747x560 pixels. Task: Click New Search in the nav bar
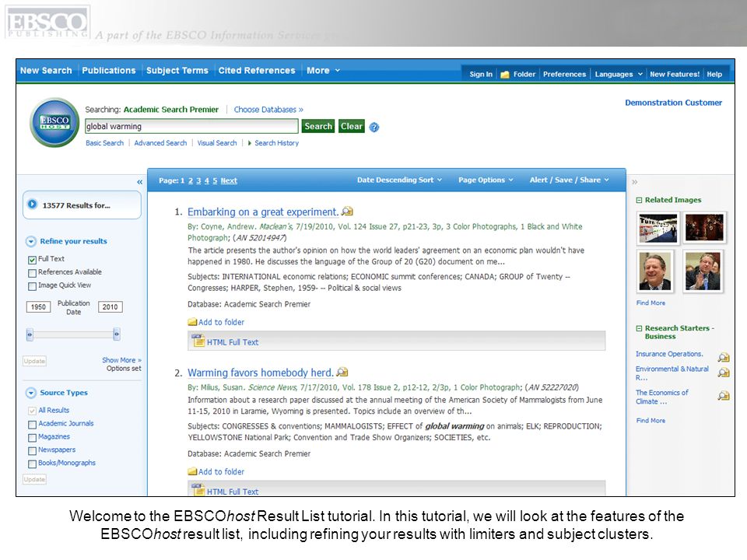(x=46, y=71)
